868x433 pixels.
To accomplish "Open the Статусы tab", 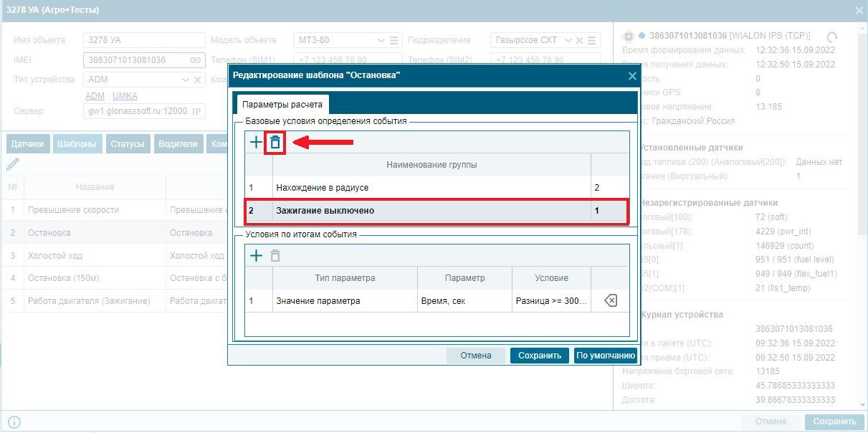I will [x=129, y=144].
